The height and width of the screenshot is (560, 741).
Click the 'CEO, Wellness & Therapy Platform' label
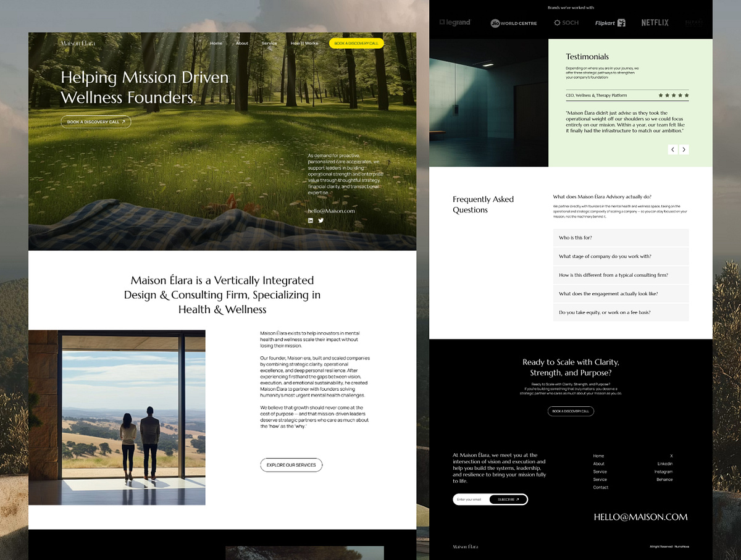coord(597,96)
